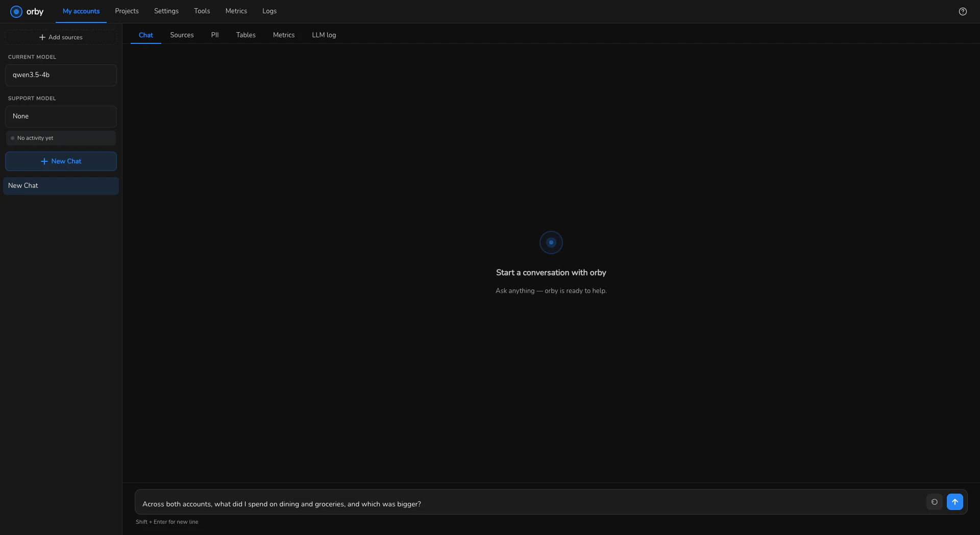Open the Tables tab
980x535 pixels.
[246, 35]
